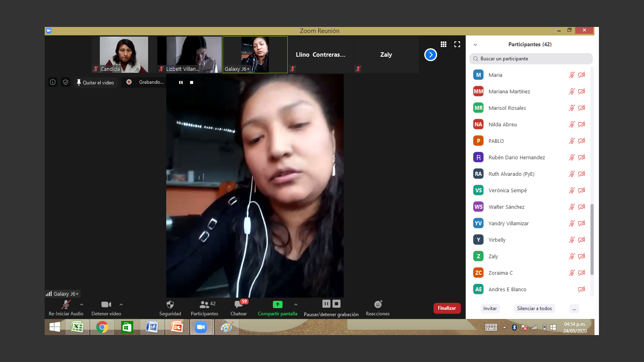Open Word from taskbar

pyautogui.click(x=152, y=327)
